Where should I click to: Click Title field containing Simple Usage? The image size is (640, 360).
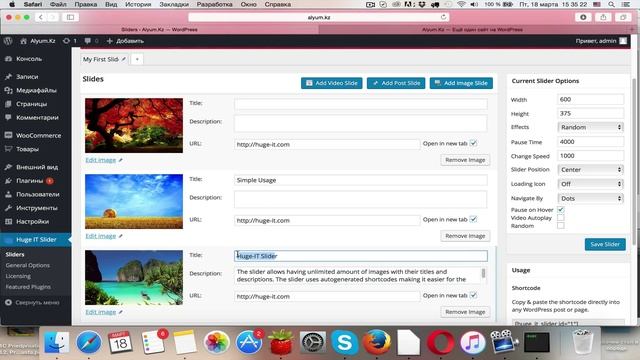[361, 180]
